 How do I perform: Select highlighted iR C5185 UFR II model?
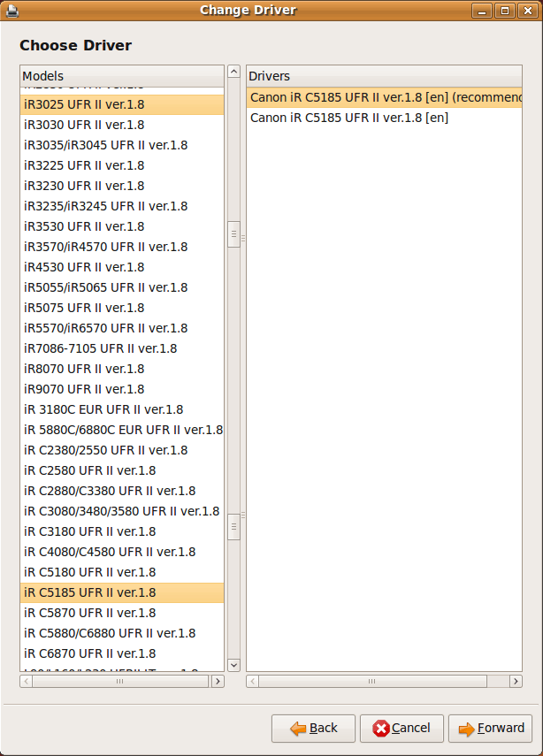[122, 592]
